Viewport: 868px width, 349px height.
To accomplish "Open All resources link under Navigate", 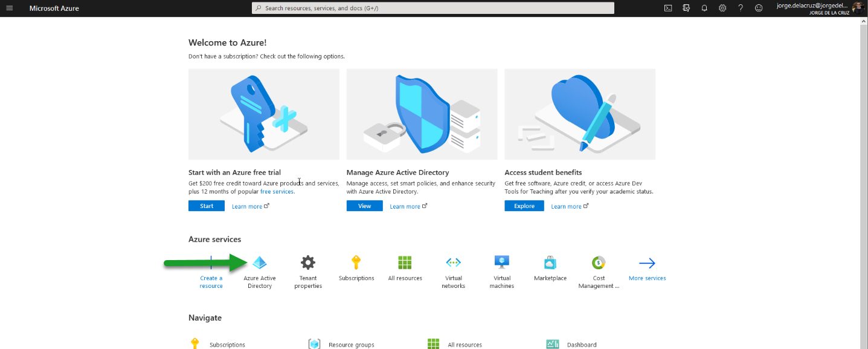I will pos(465,345).
